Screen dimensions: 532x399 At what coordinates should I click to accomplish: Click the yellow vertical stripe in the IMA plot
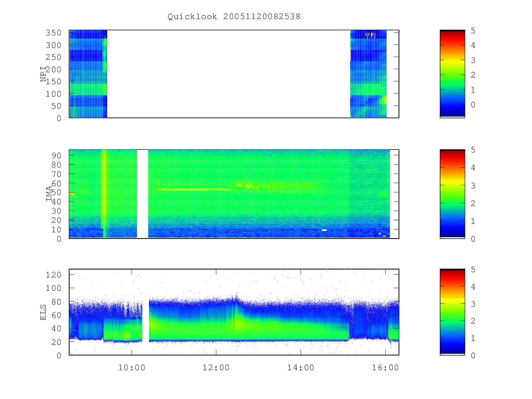tap(104, 194)
